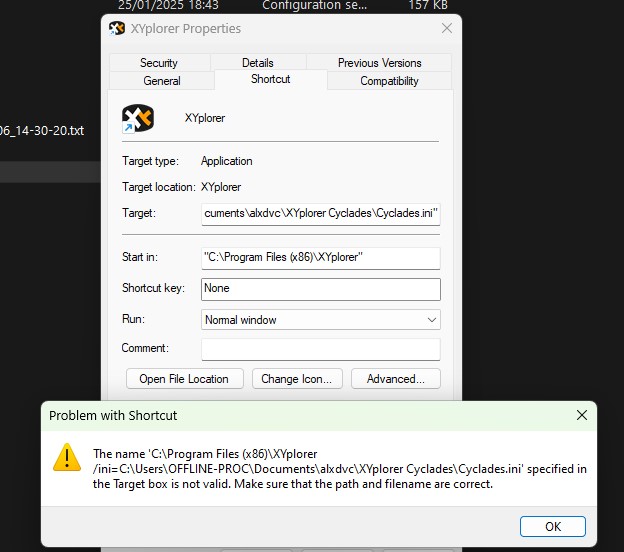This screenshot has width=624, height=552.
Task: Click the large XYplorer shortcut icon
Action: coord(137,118)
